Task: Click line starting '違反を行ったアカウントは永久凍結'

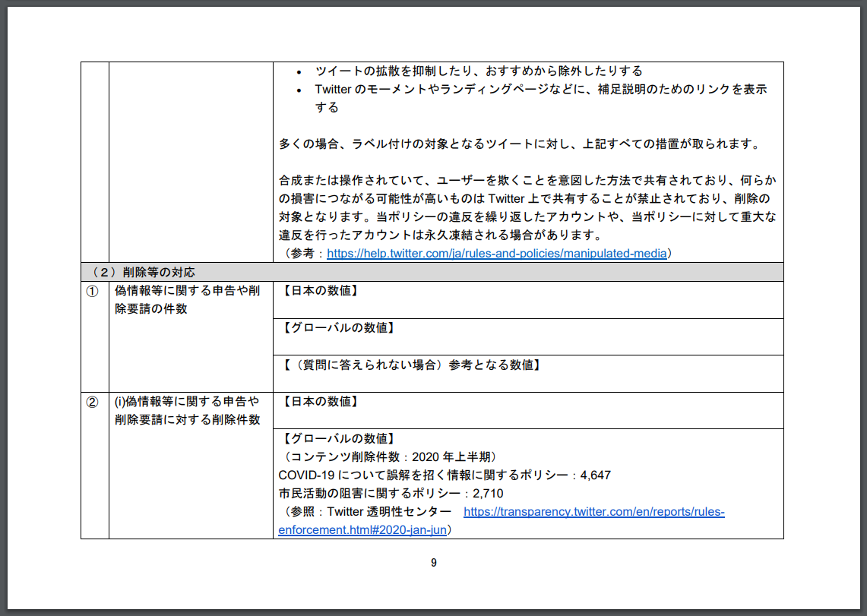Action: point(441,235)
